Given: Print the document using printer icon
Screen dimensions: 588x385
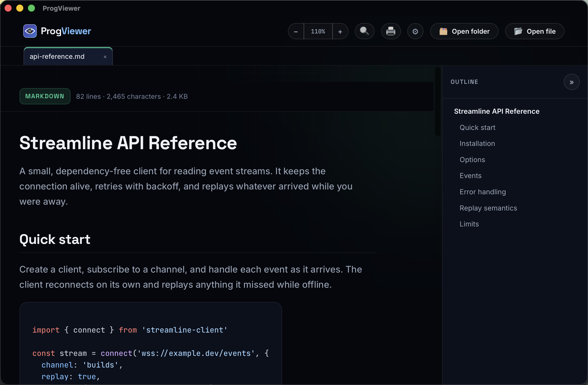Looking at the screenshot, I should point(391,31).
